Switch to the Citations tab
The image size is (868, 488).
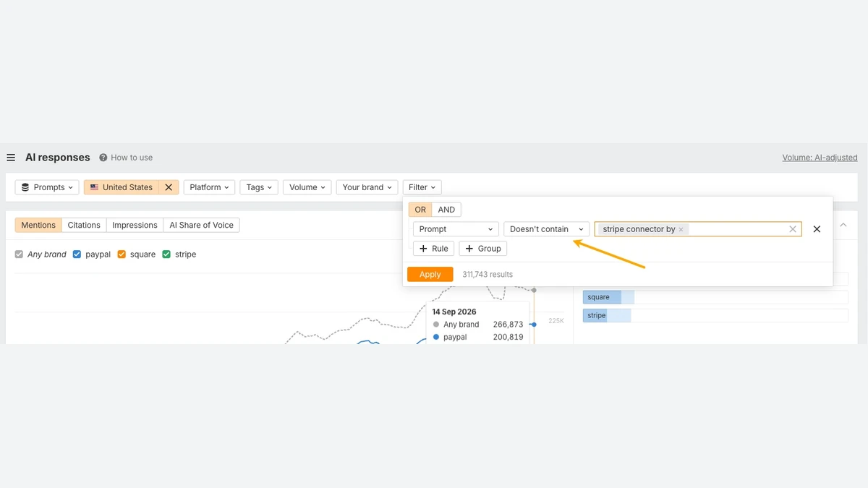coord(84,226)
